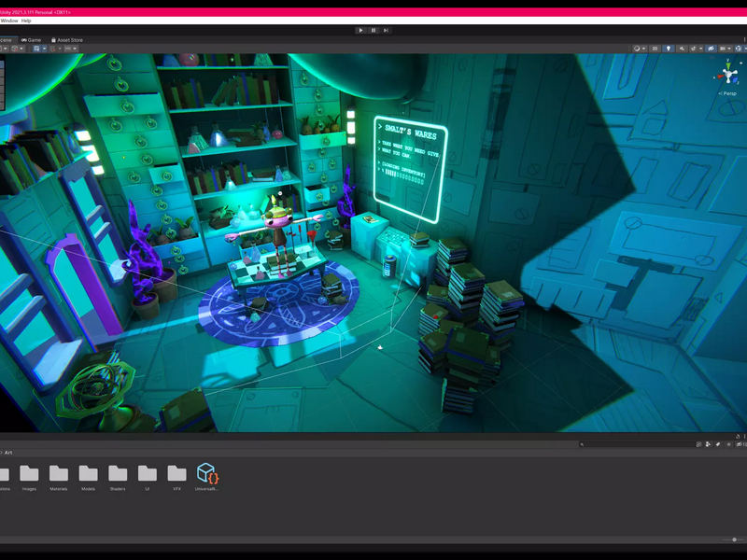Expand the scene camera settings dropdown
This screenshot has height=560, width=747.
tap(729, 49)
